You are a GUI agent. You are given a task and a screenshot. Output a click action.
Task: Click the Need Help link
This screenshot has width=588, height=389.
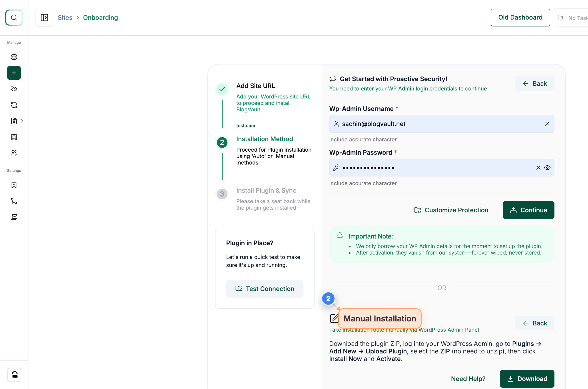click(468, 379)
